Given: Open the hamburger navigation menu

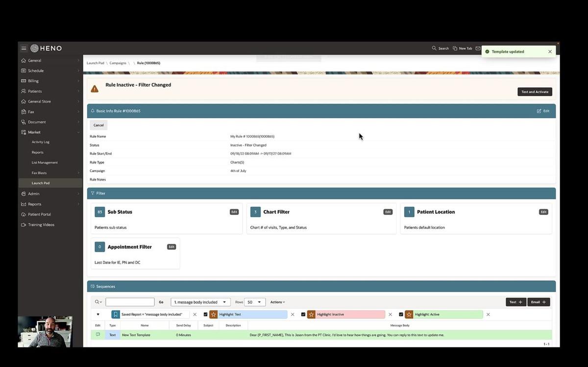Looking at the screenshot, I should point(24,48).
